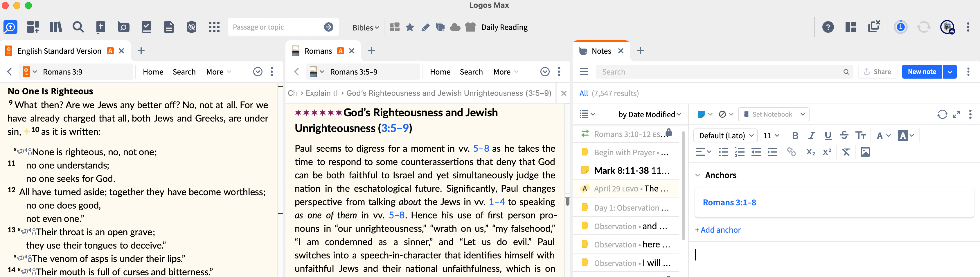Toggle the ESV panel visual filters circle
This screenshot has height=277, width=980.
click(x=258, y=72)
